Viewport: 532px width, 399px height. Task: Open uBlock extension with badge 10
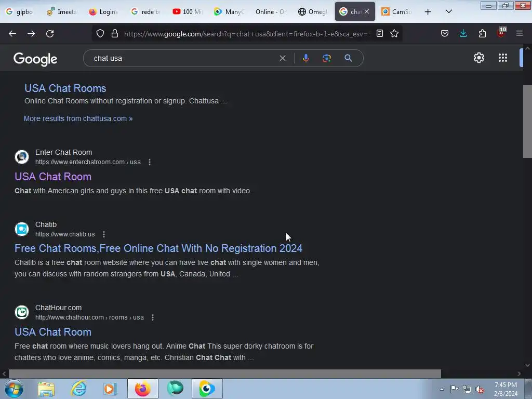tap(501, 33)
